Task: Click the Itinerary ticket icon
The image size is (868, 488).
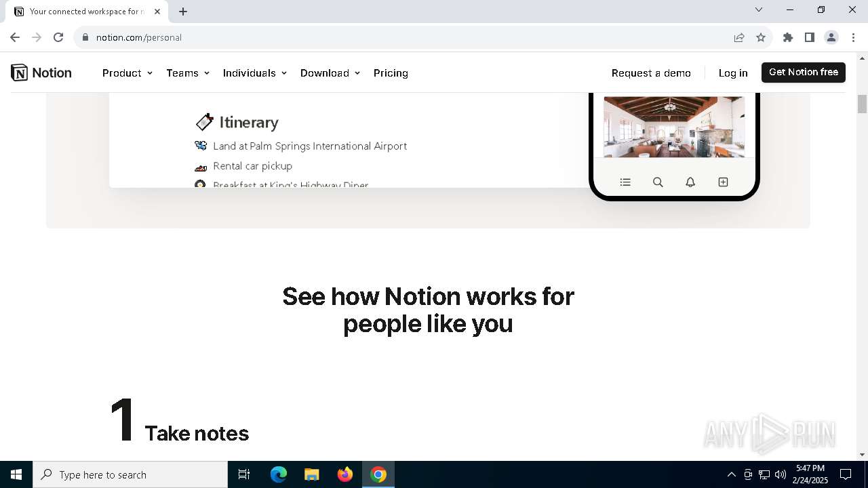Action: pyautogui.click(x=204, y=122)
